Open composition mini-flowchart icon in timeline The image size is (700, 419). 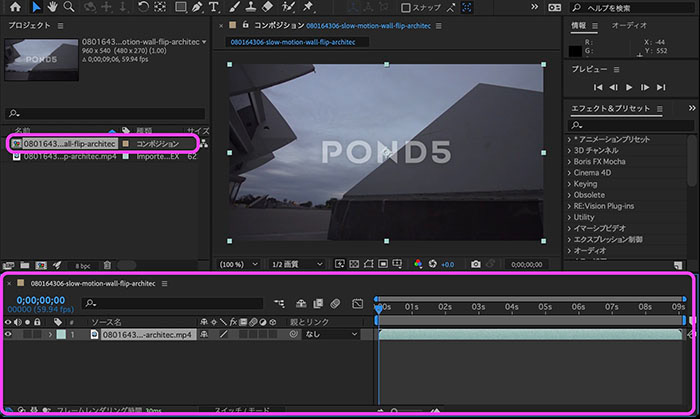click(x=279, y=304)
